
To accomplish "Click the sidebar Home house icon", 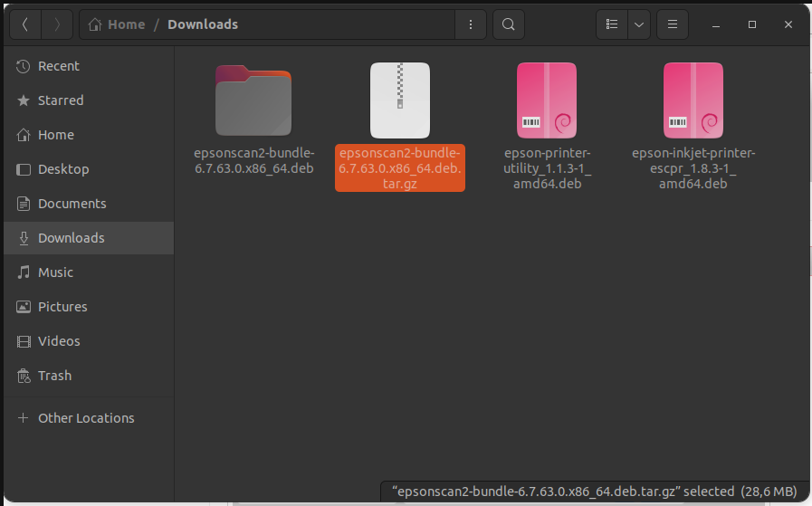I will [x=24, y=135].
